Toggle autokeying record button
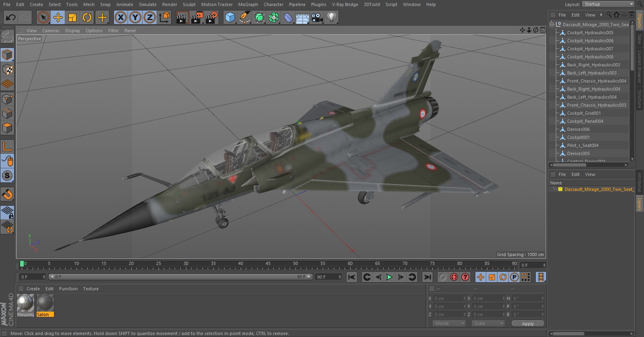The height and width of the screenshot is (337, 644). 454,277
